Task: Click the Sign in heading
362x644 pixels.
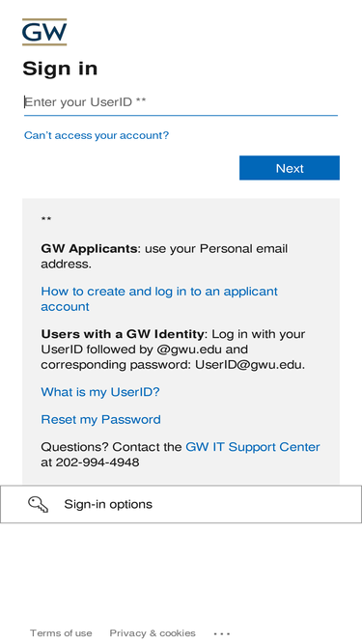Action: coord(60,69)
